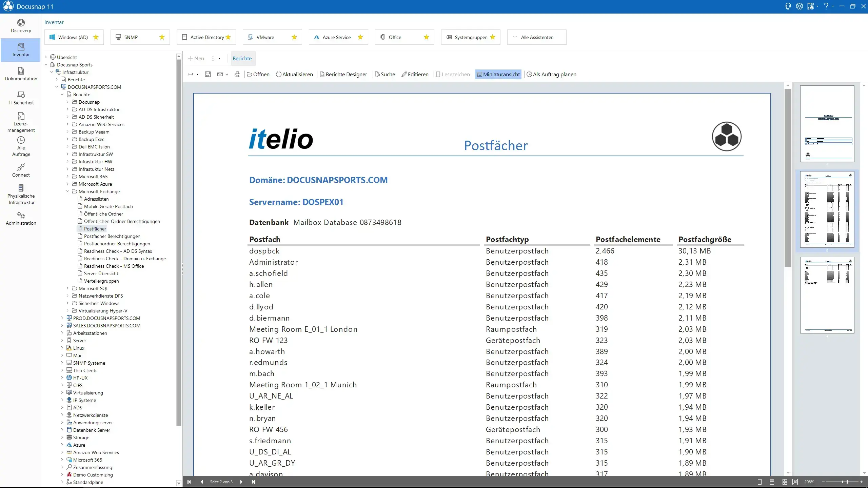868x488 pixels.
Task: Toggle Active Directory favorite star
Action: (x=228, y=37)
